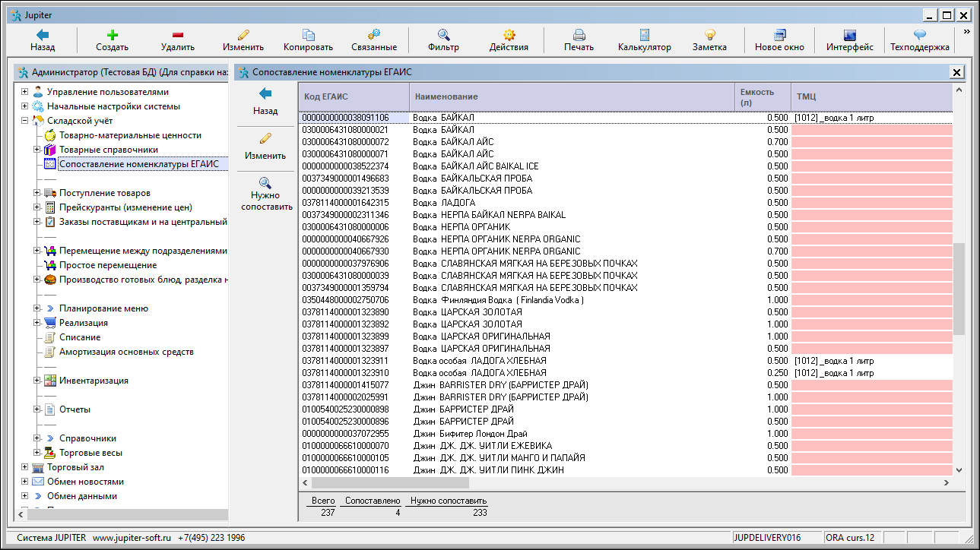Expand Торговые весы node
Image resolution: width=980 pixels, height=550 pixels.
pos(37,453)
